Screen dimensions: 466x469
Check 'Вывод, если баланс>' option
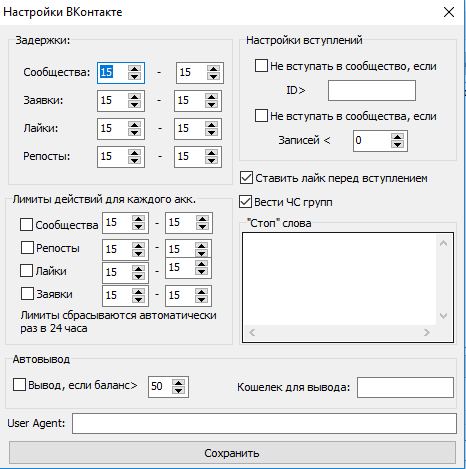tap(19, 384)
